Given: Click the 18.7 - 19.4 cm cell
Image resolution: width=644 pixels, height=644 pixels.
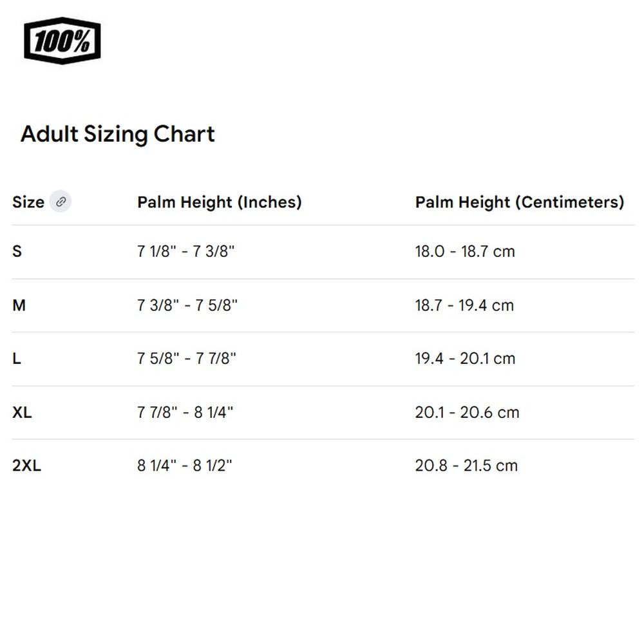Looking at the screenshot, I should (x=464, y=305).
